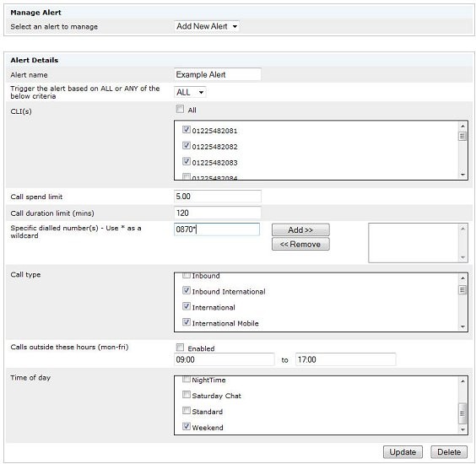Click the Delete button
The width and height of the screenshot is (476, 464).
coord(449,452)
